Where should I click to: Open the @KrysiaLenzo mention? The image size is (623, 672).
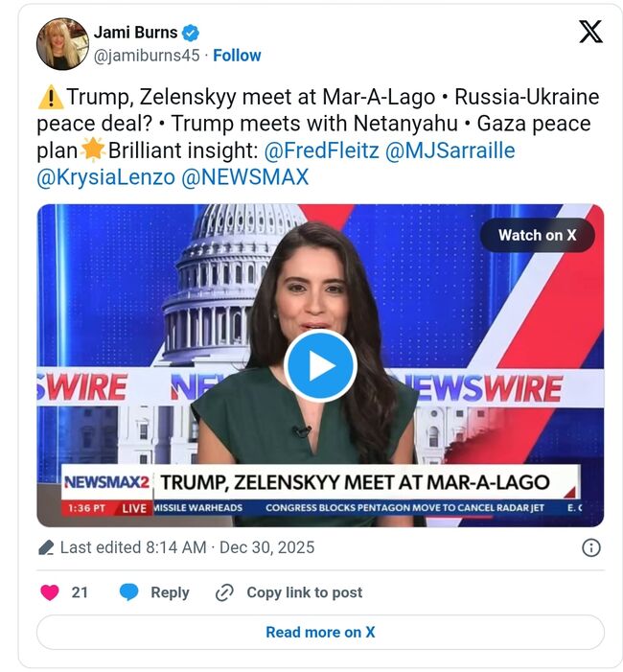105,177
